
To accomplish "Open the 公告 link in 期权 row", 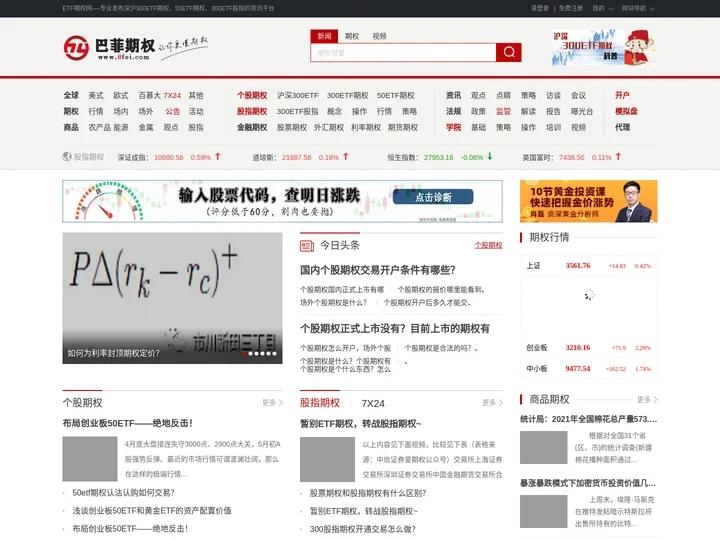I will [x=173, y=111].
